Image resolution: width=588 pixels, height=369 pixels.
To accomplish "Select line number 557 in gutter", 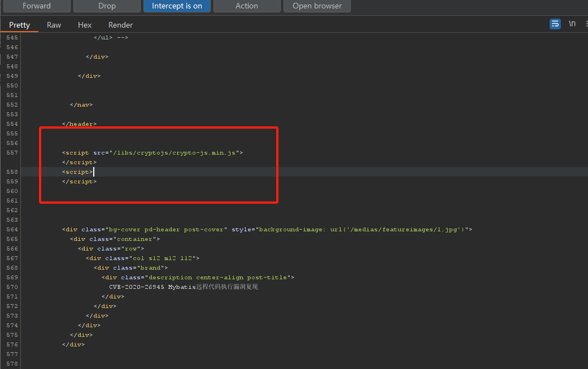I will point(12,153).
